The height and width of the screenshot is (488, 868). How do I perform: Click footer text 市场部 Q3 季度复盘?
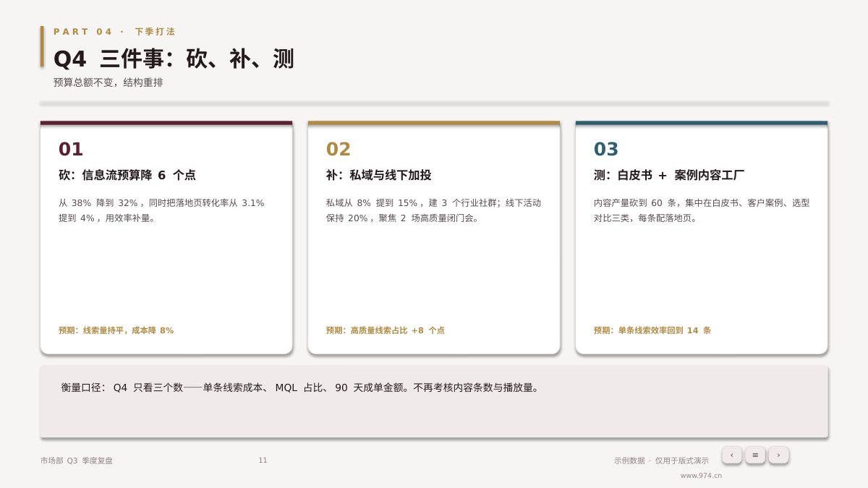click(x=77, y=461)
